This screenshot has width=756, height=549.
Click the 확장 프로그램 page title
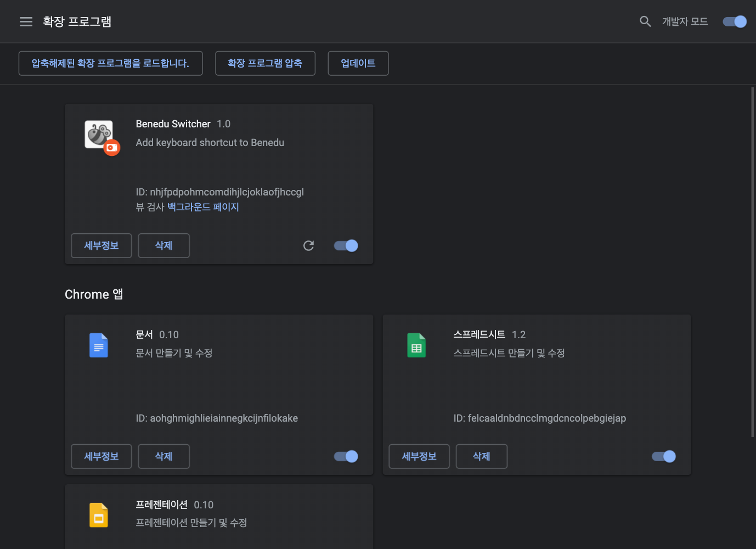tap(77, 21)
